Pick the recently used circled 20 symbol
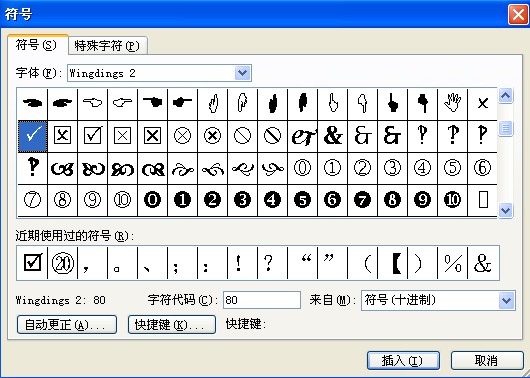530x378 pixels. [x=63, y=263]
